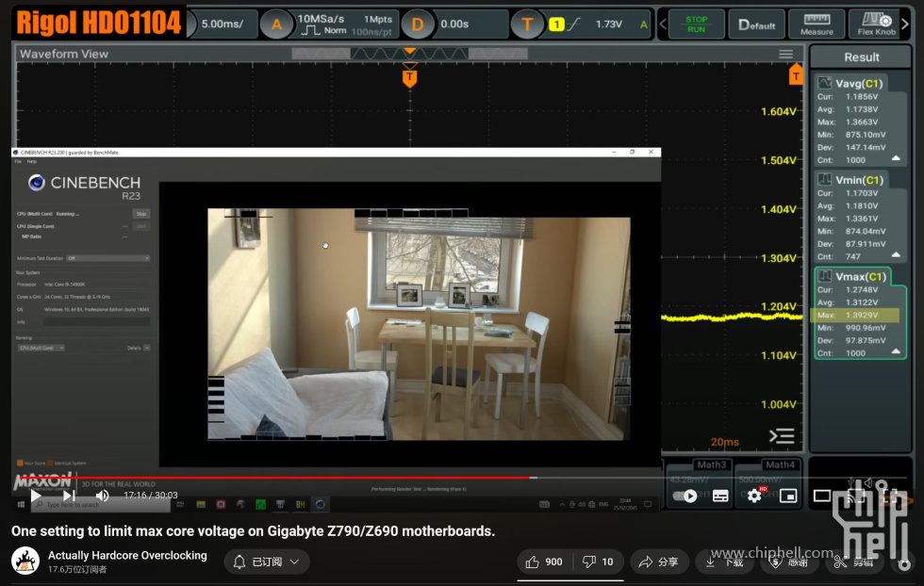Screen dimensions: 924x586
Task: Open the player settings gear
Action: [x=754, y=496]
